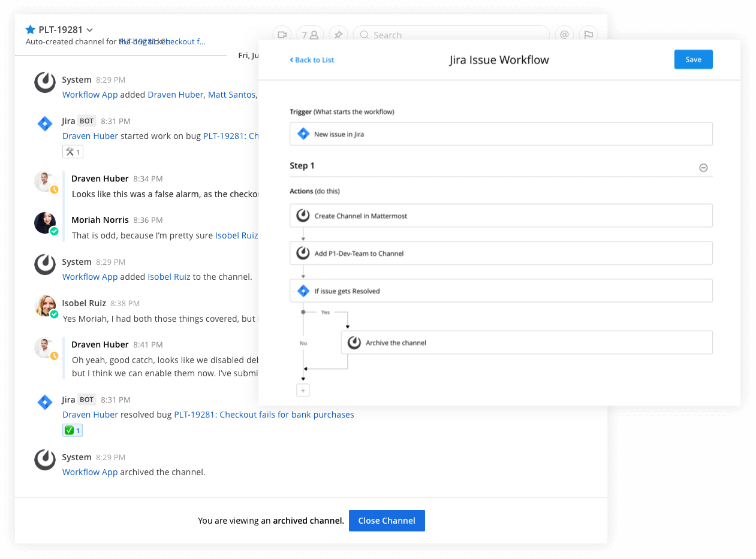The image size is (756, 559).
Task: Open Draven Huber link in added-members message
Action: click(175, 95)
